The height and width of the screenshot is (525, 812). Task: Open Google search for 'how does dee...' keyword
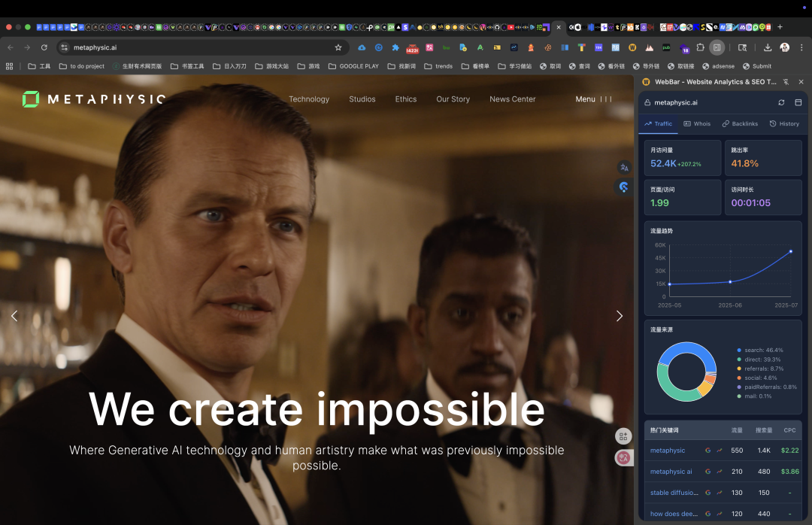708,514
